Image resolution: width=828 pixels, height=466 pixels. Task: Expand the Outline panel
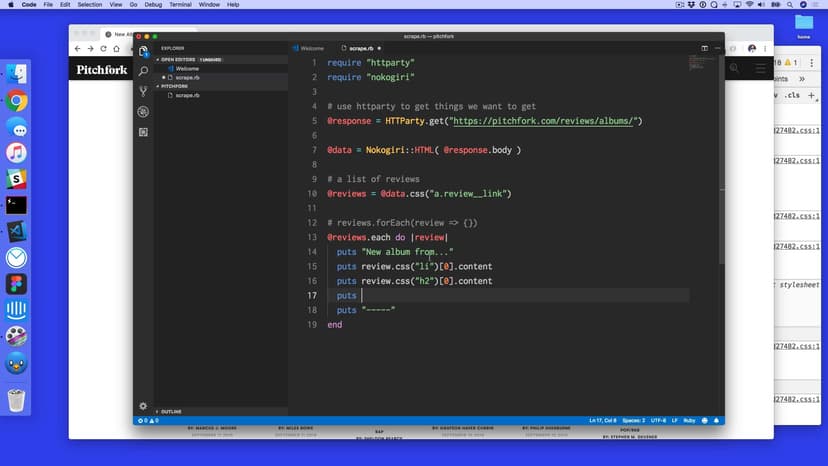[171, 411]
